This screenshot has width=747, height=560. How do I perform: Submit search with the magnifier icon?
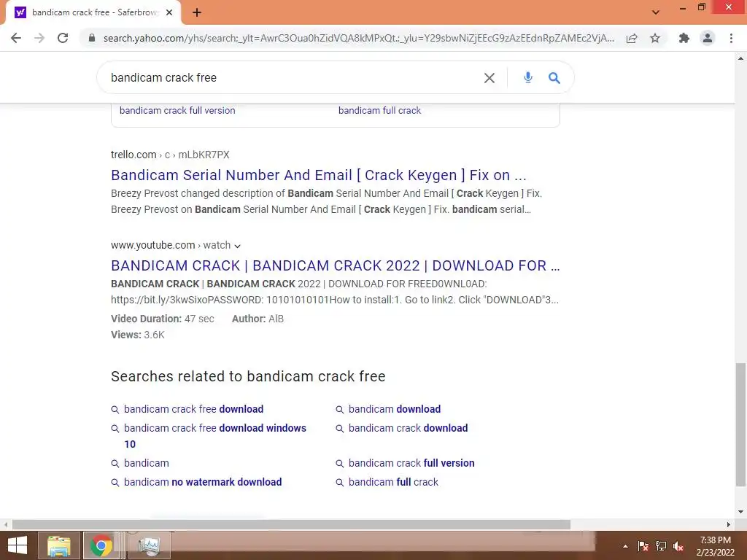(x=554, y=77)
